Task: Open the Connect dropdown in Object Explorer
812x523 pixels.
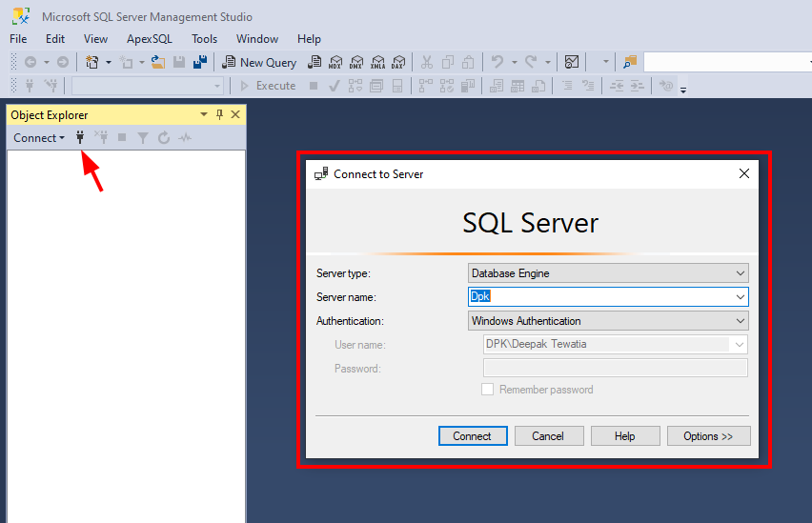Action: [39, 138]
